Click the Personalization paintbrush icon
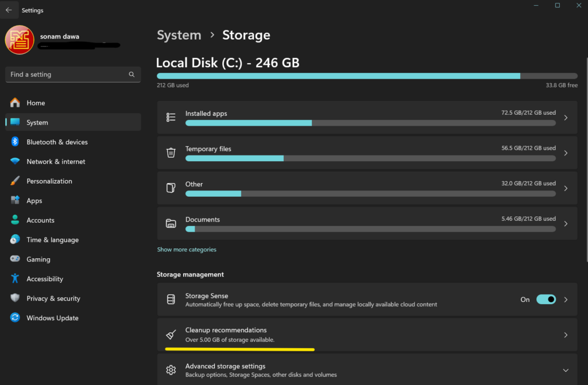Viewport: 588px width, 385px height. [16, 181]
